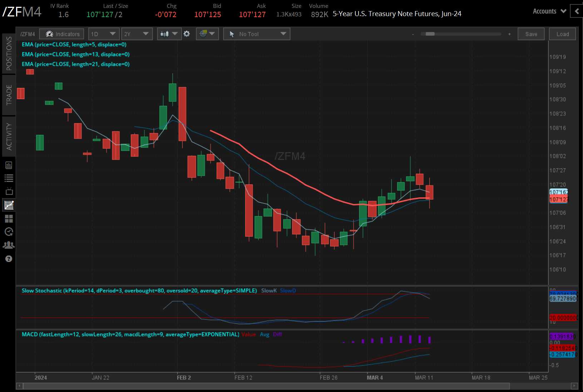Open the candlestick chart style dropdown
This screenshot has width=583, height=392.
tap(169, 34)
